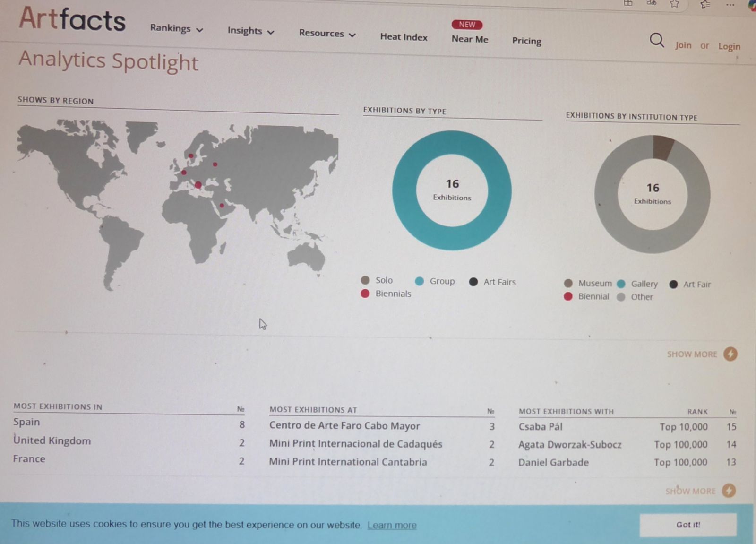The height and width of the screenshot is (544, 756).
Task: Click the teal Group donut ring
Action: (x=404, y=190)
